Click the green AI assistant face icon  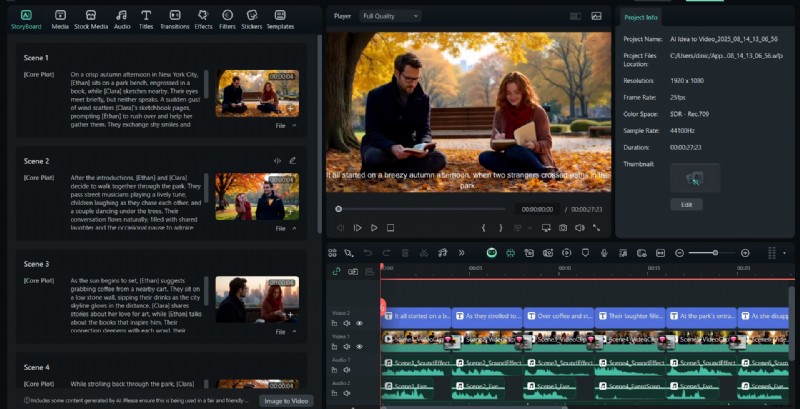tap(491, 253)
